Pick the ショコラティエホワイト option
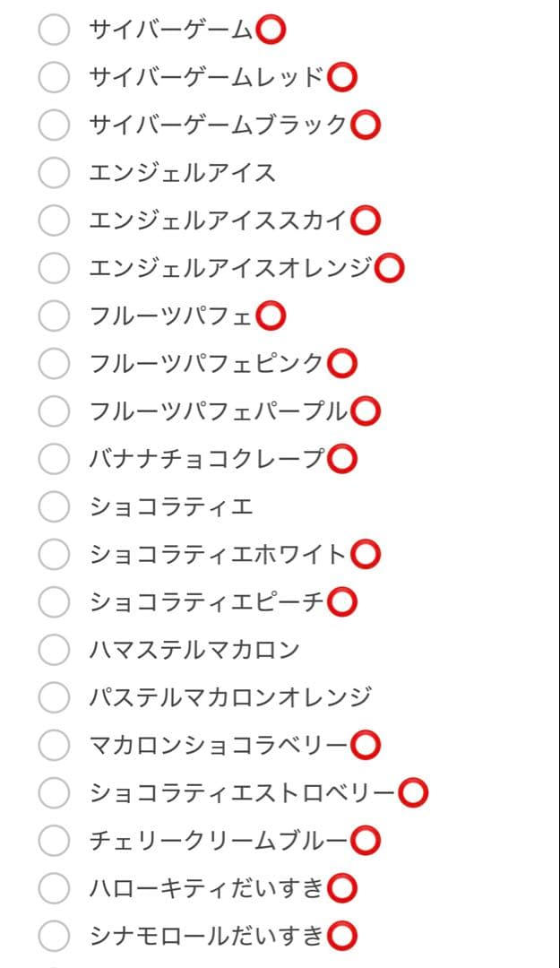Screen dimensions: 560x968 pyautogui.click(x=54, y=554)
